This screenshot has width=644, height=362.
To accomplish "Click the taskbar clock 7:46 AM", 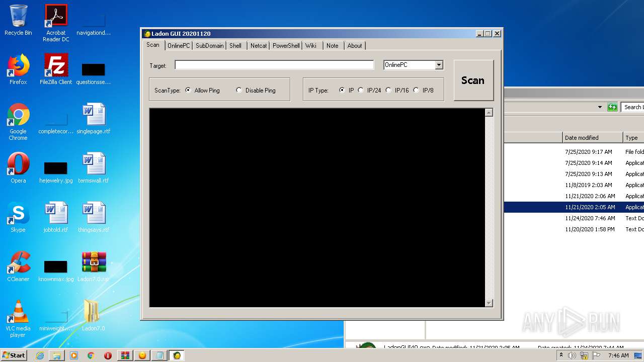I will point(618,355).
